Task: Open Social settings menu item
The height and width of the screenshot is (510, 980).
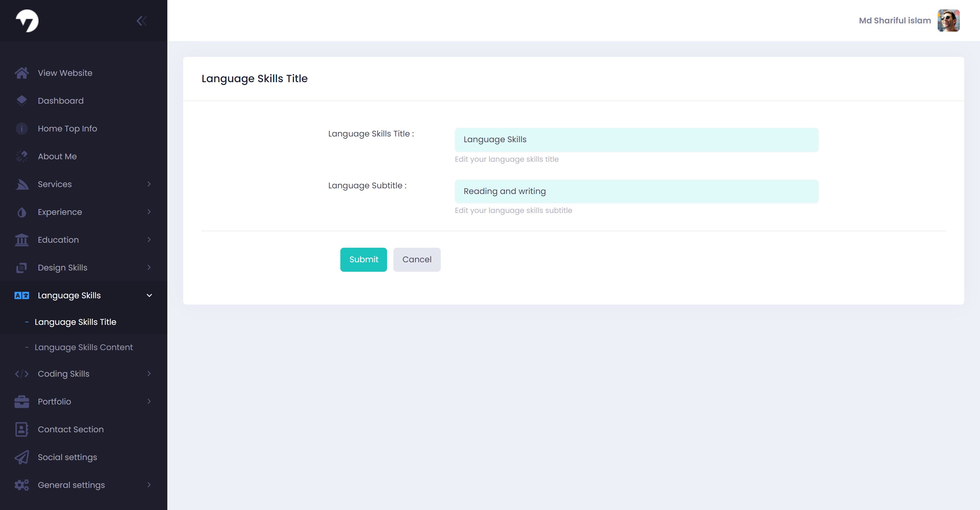Action: (84, 457)
